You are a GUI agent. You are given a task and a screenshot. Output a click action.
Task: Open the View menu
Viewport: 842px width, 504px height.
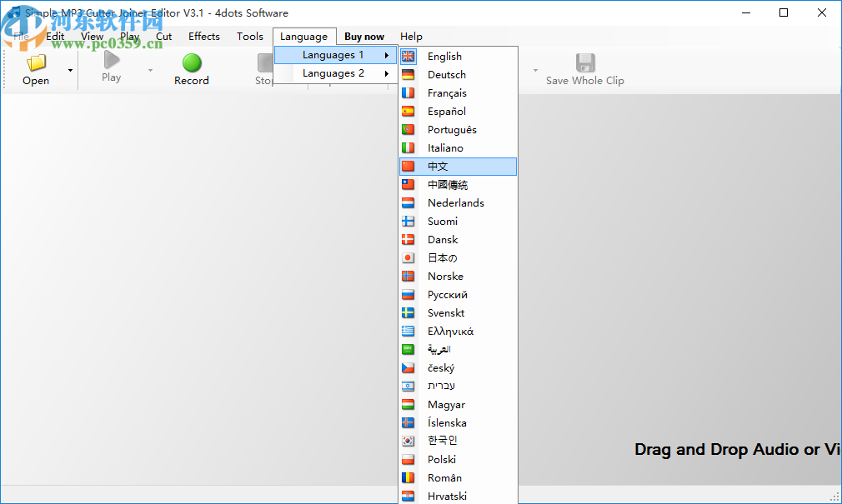coord(92,37)
